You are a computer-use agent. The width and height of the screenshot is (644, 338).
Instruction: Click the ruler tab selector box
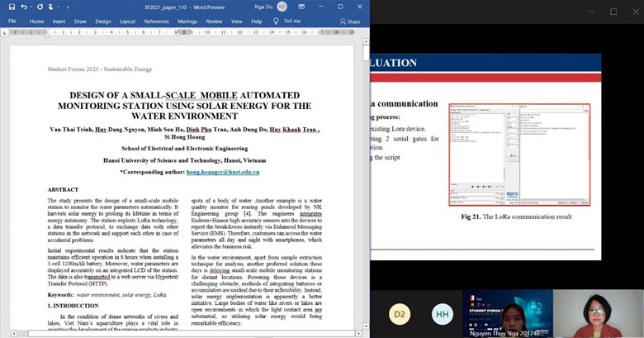tap(4, 32)
